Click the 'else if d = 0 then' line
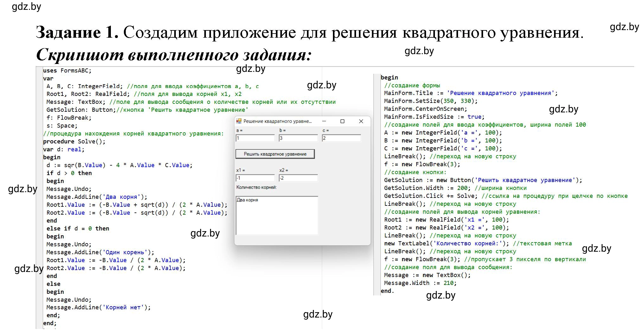The height and width of the screenshot is (334, 644). click(x=78, y=229)
